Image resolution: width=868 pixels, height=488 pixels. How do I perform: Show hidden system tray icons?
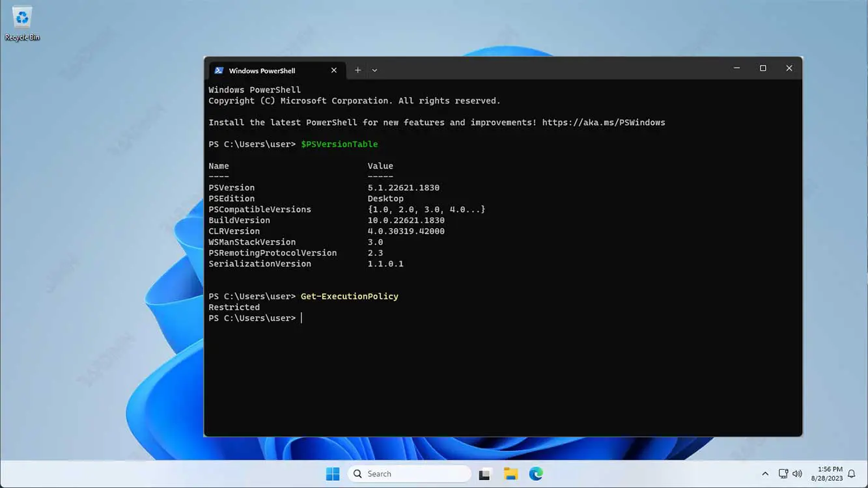coord(765,474)
